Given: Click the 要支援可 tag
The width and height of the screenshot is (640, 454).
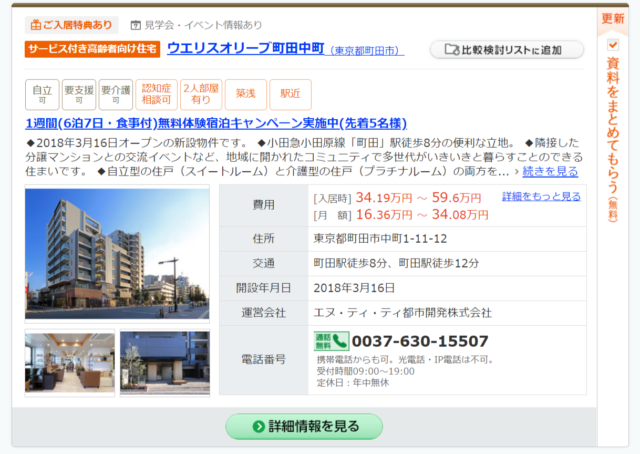Looking at the screenshot, I should tap(79, 95).
